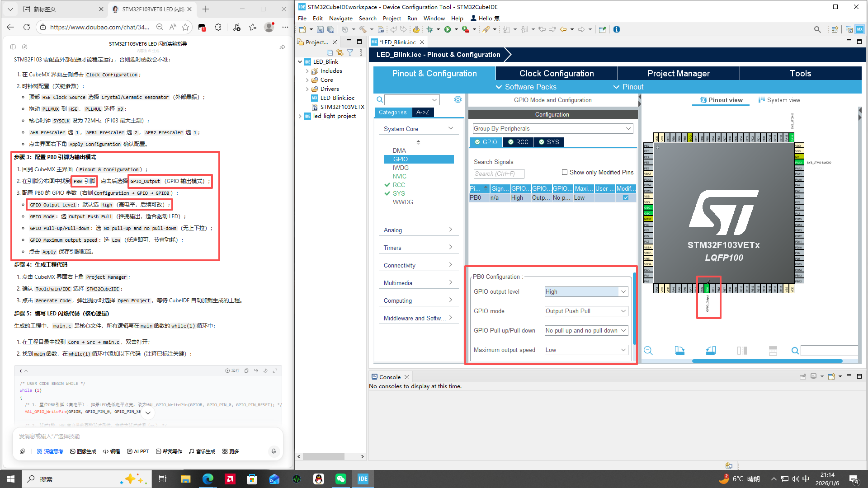Switch to the Tools tab
Screen dimensions: 868x488
pyautogui.click(x=800, y=73)
